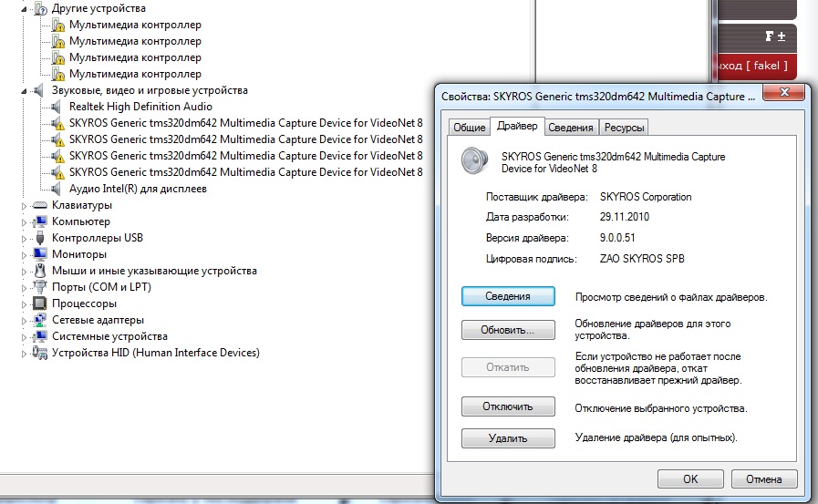Click the monitor icon next to Мониторы
818x504 pixels.
pyautogui.click(x=40, y=254)
